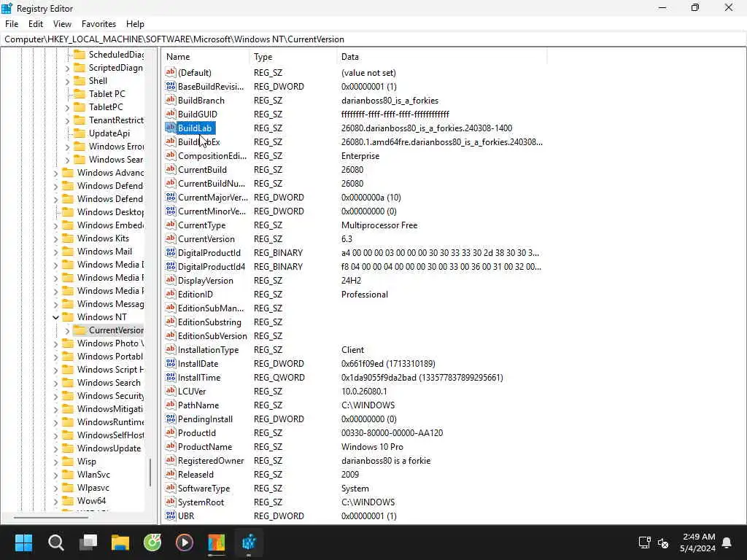
Task: Open the File menu
Action: (12, 24)
